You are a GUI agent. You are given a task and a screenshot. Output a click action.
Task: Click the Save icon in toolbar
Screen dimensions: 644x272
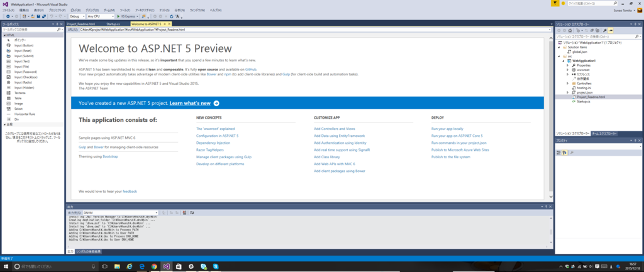pyautogui.click(x=38, y=16)
